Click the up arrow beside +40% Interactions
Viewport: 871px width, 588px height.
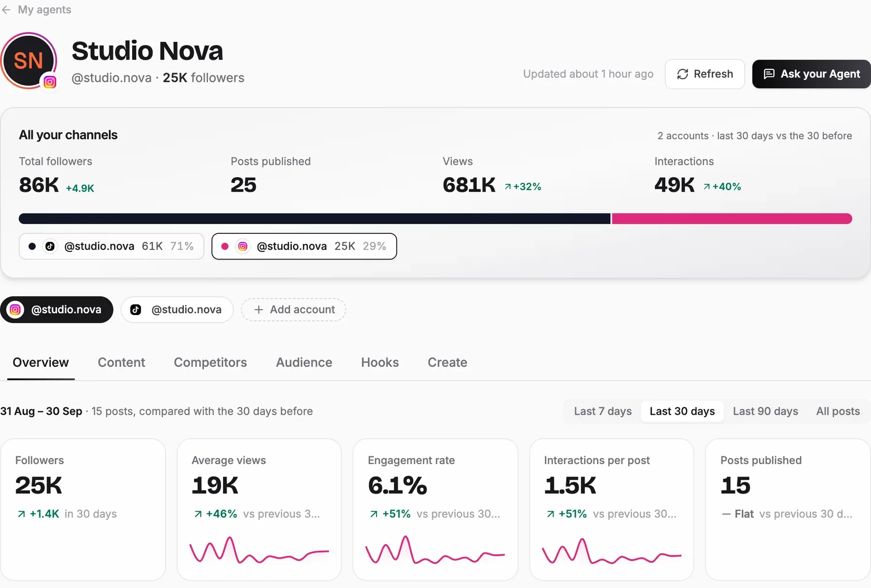tap(707, 187)
